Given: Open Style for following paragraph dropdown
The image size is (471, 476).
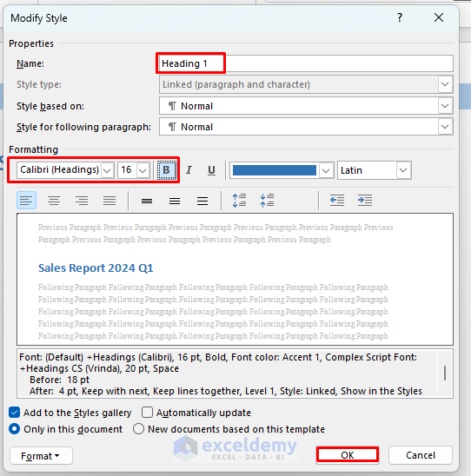Looking at the screenshot, I should pos(445,127).
